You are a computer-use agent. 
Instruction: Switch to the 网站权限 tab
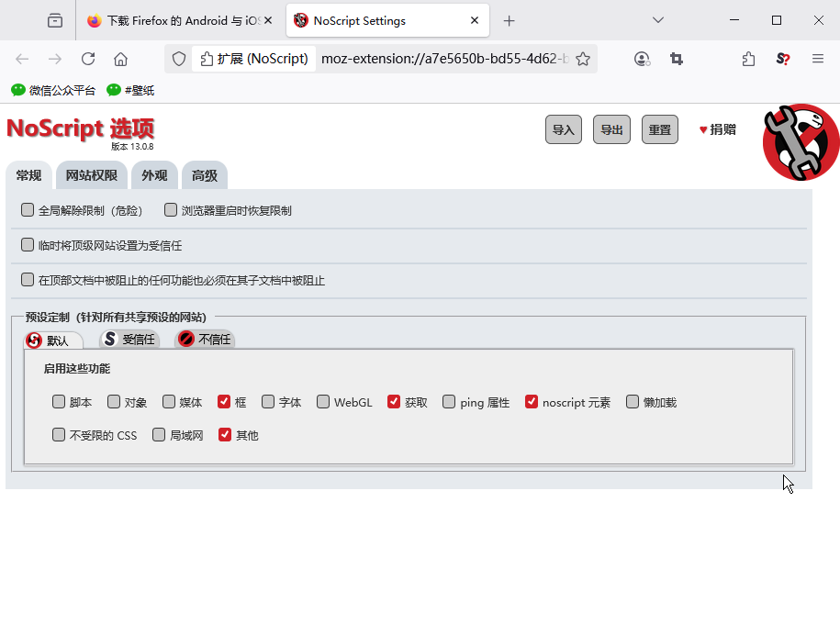tap(92, 175)
